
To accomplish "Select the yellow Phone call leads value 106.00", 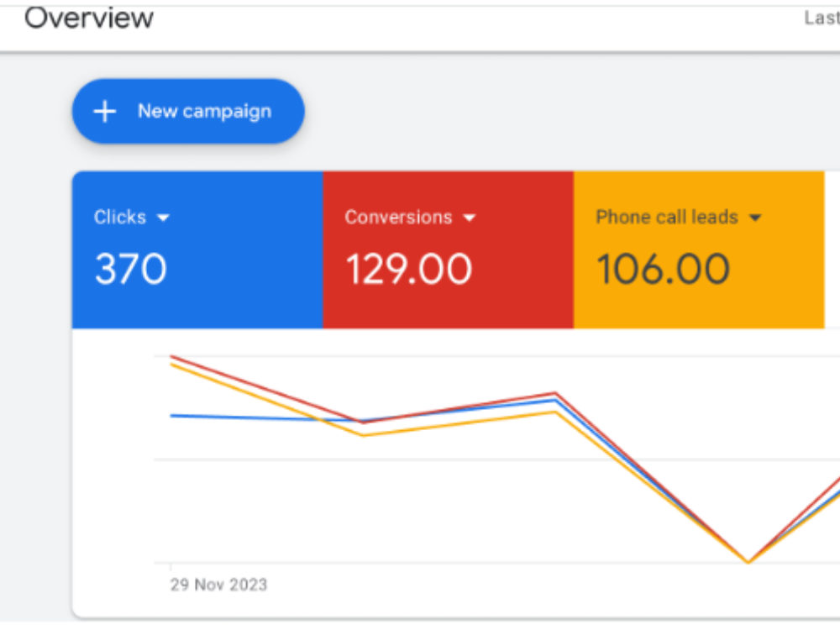I will point(664,269).
